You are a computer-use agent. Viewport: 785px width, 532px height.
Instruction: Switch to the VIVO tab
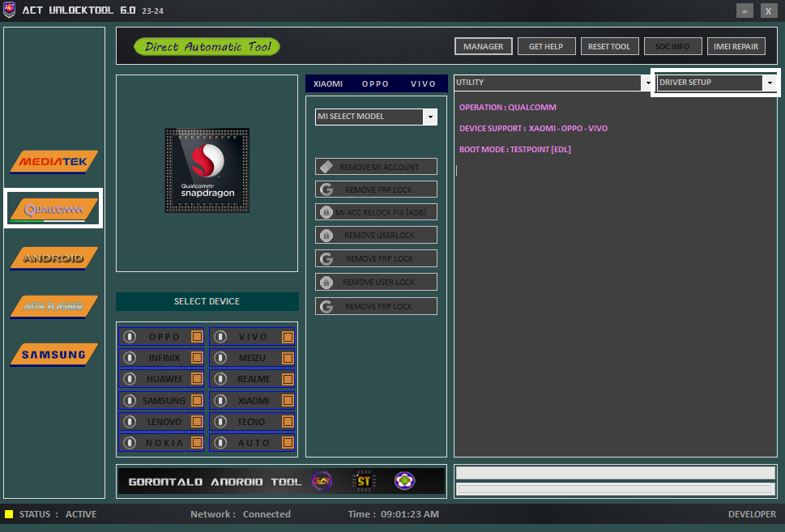pyautogui.click(x=423, y=83)
